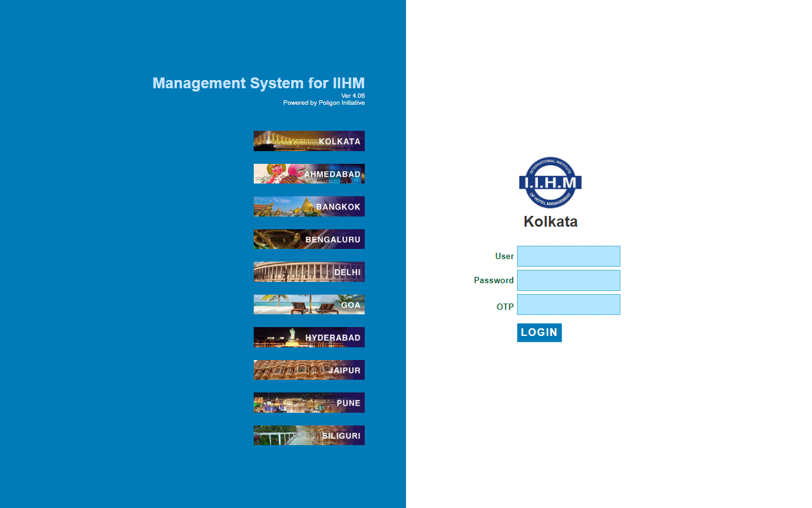Click into the Password input field
The image size is (812, 508).
point(568,280)
